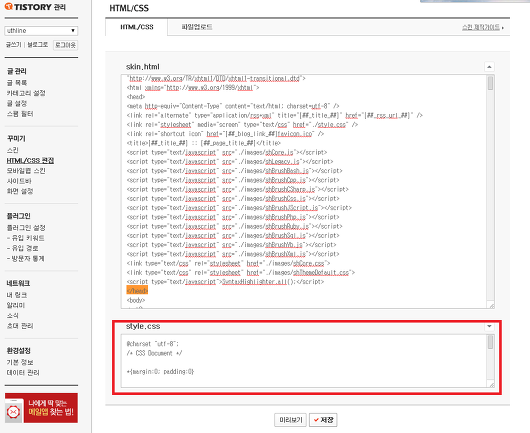Click the 글쓰기 link
The height and width of the screenshot is (433, 530).
[x=13, y=45]
